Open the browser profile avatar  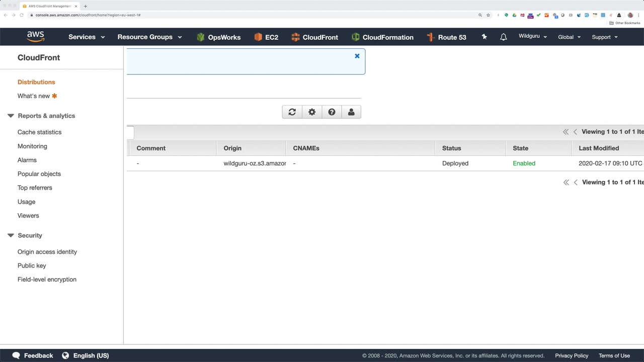pyautogui.click(x=630, y=15)
